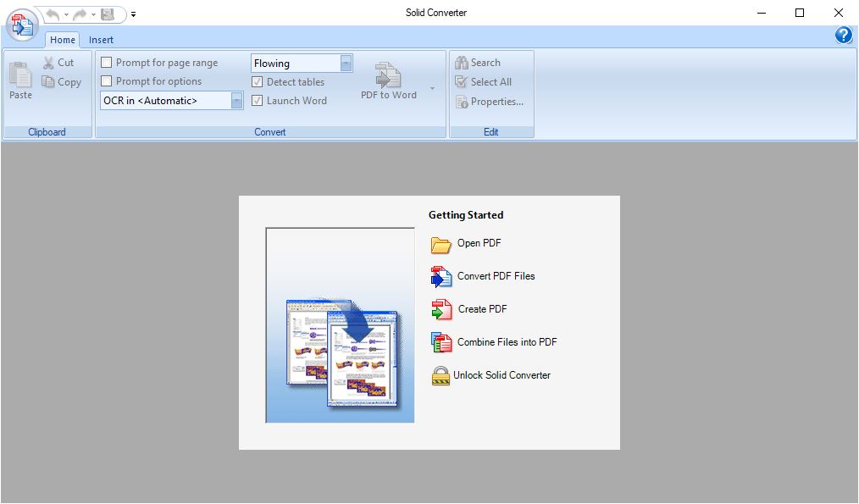Open Properties with its document icon

pos(462,102)
